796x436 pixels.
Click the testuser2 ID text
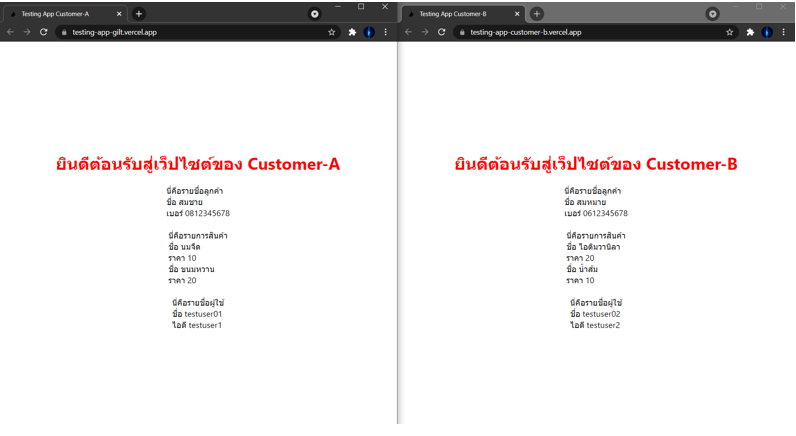coord(603,325)
